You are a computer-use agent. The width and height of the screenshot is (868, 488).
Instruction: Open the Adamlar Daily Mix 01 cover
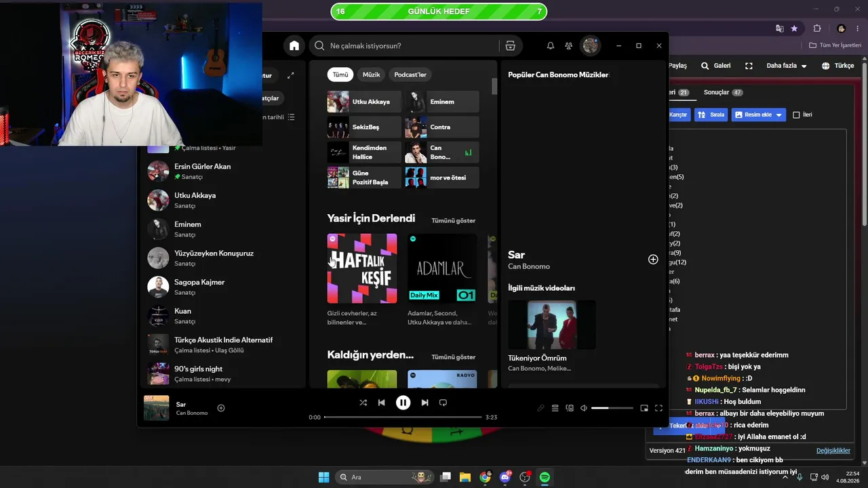[x=442, y=268]
